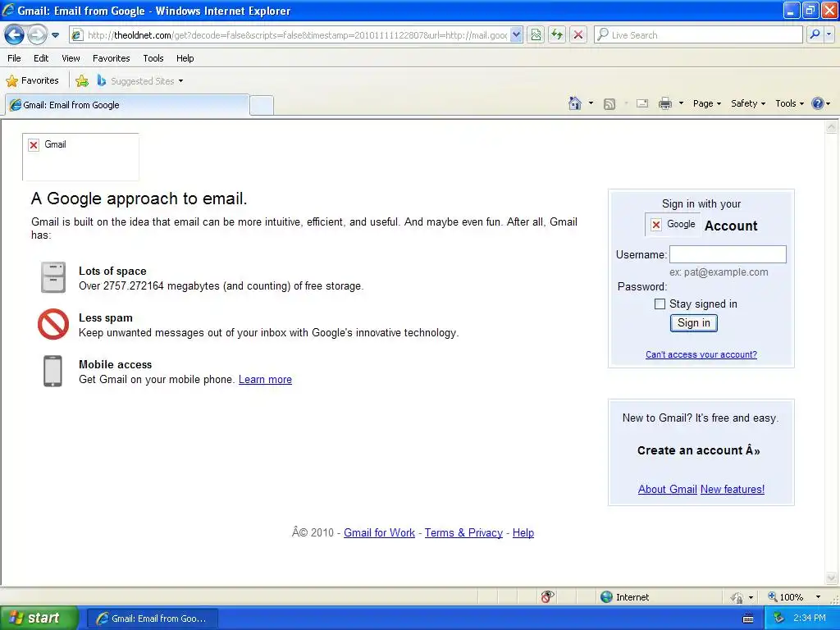Click the Mobile access phone icon
Viewport: 840px width, 630px height.
[x=52, y=371]
